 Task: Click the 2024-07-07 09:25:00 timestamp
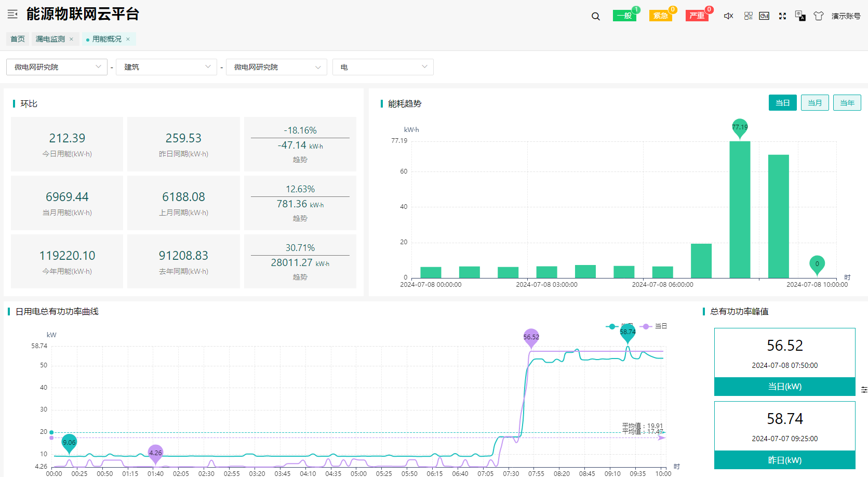click(785, 439)
